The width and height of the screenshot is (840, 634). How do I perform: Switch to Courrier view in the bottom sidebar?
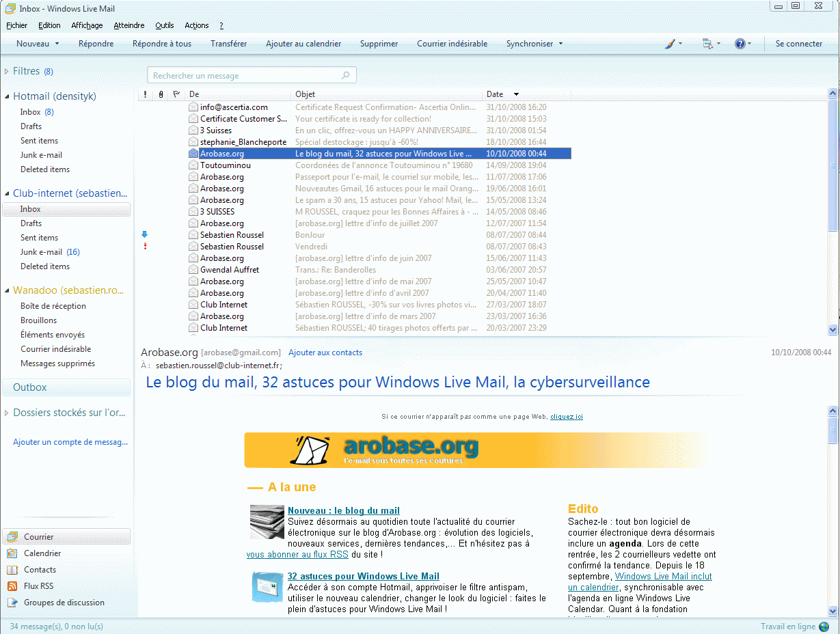(66, 537)
